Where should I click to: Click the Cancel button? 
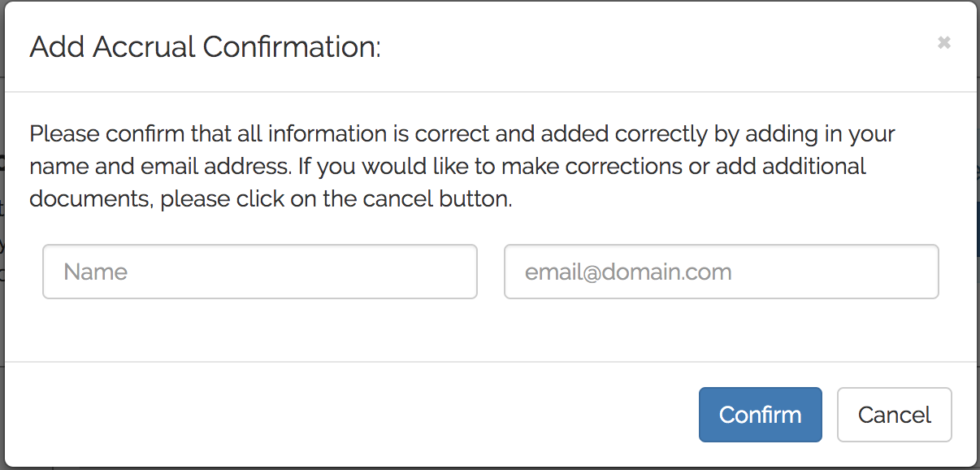pyautogui.click(x=894, y=415)
